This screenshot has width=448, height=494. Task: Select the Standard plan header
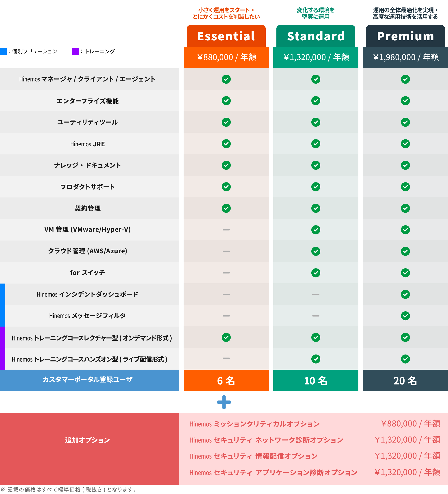coord(316,36)
